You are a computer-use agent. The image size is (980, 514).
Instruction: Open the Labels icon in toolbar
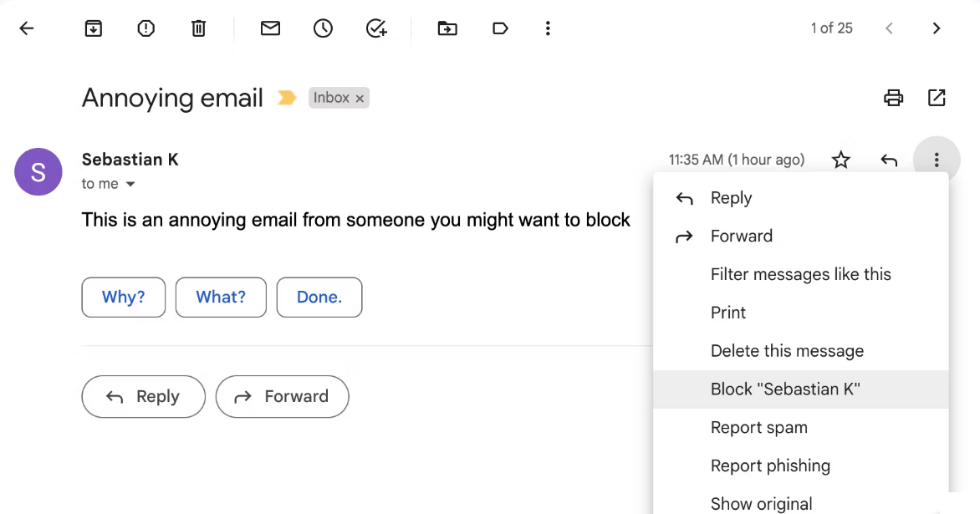click(500, 28)
